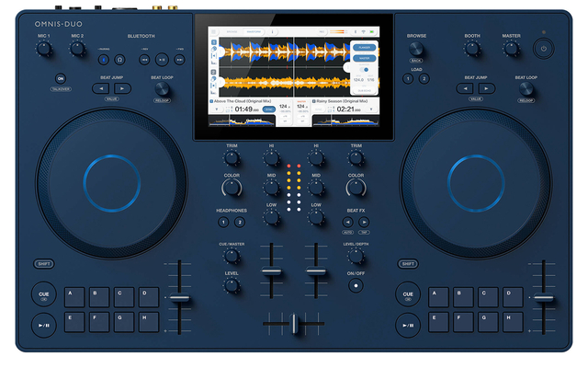Tap the touchscreen Bluetooth status icon
This screenshot has height=368, width=588.
(x=356, y=32)
